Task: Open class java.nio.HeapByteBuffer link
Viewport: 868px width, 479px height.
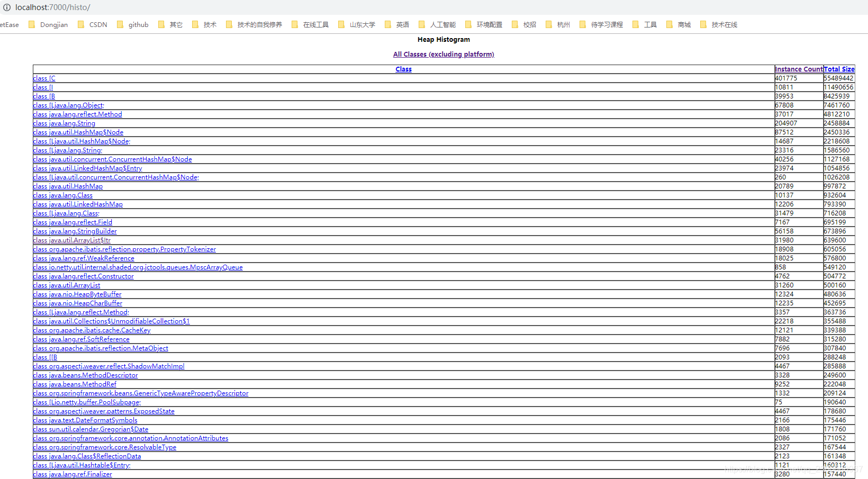Action: point(77,294)
